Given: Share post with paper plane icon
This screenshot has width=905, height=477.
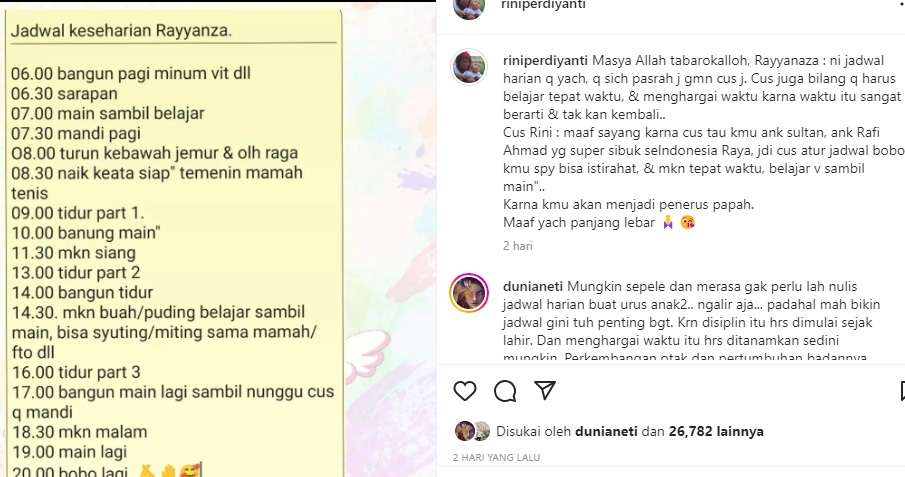Looking at the screenshot, I should tap(545, 390).
